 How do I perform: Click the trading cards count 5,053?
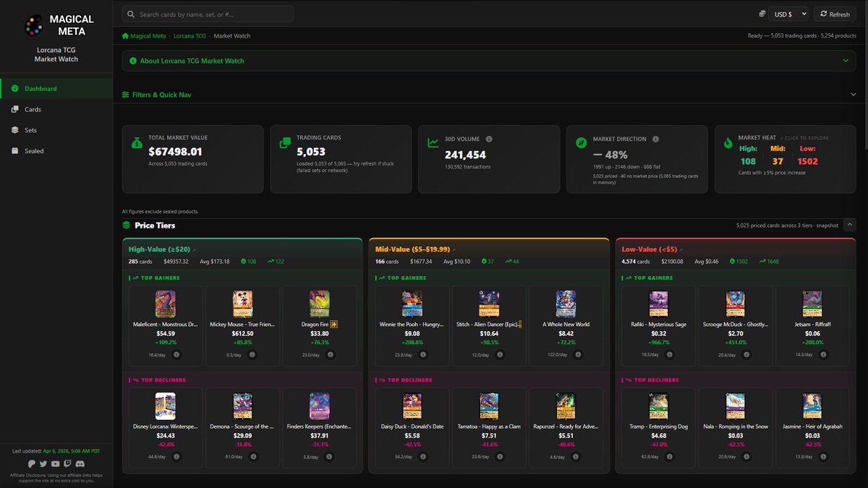click(x=311, y=152)
